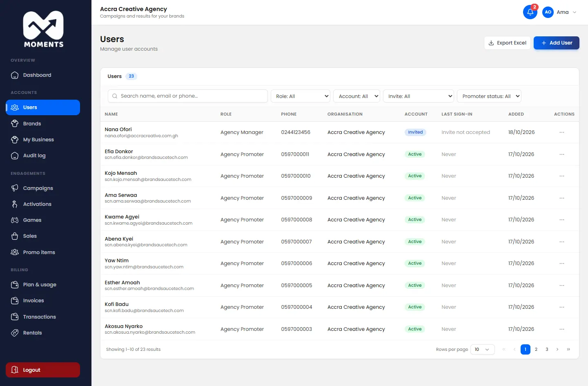
Task: Go to Invoices in the sidebar
Action: 43,301
